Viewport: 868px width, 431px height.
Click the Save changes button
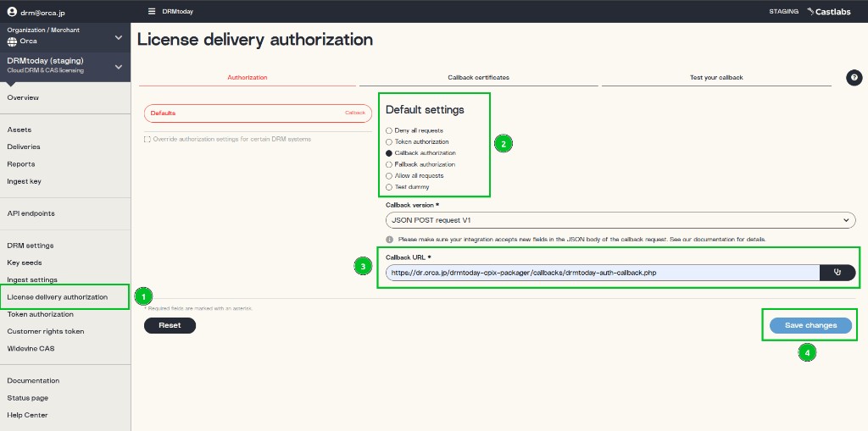click(810, 325)
